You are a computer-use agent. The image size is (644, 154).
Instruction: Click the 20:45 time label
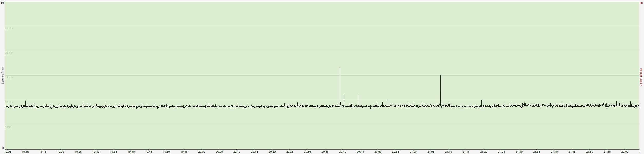(x=360, y=152)
